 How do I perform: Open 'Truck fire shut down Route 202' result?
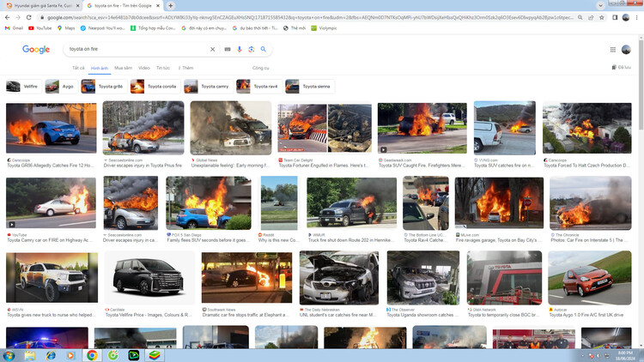[x=349, y=240]
